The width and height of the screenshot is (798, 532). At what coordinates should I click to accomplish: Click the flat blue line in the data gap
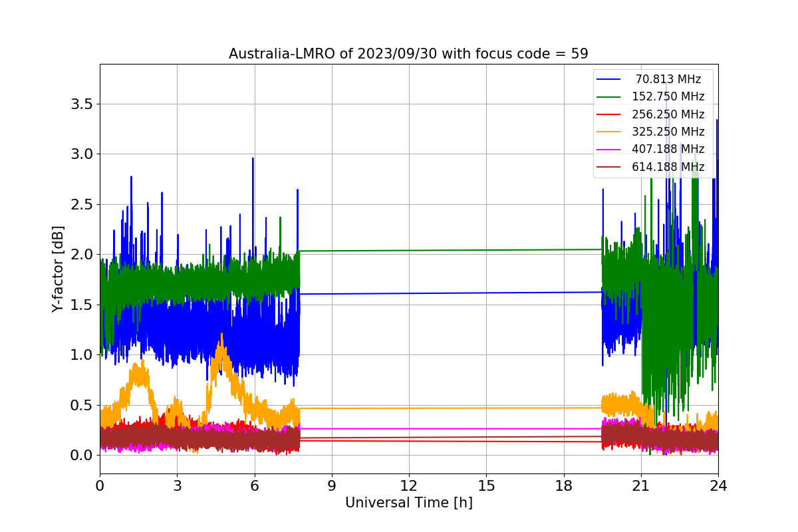[x=451, y=293]
